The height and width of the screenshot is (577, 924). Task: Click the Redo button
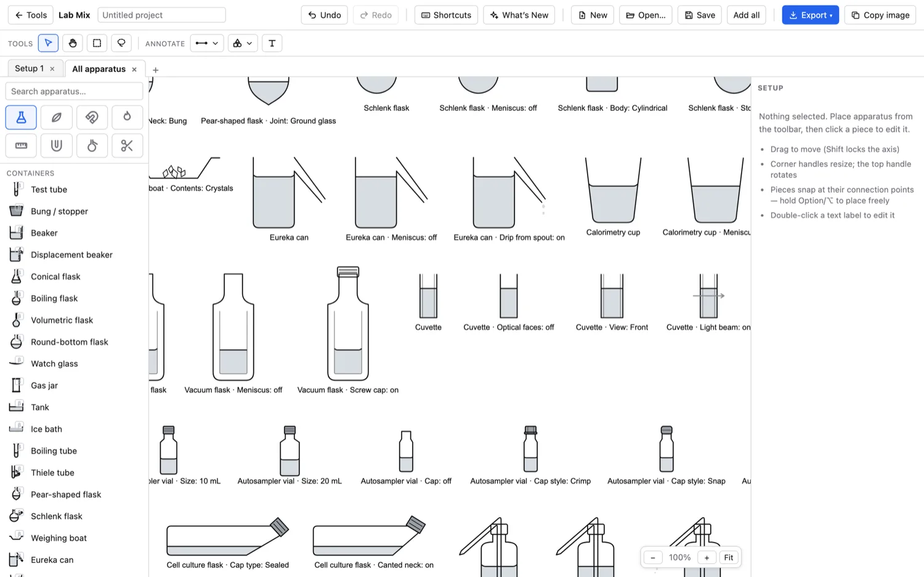click(x=375, y=15)
